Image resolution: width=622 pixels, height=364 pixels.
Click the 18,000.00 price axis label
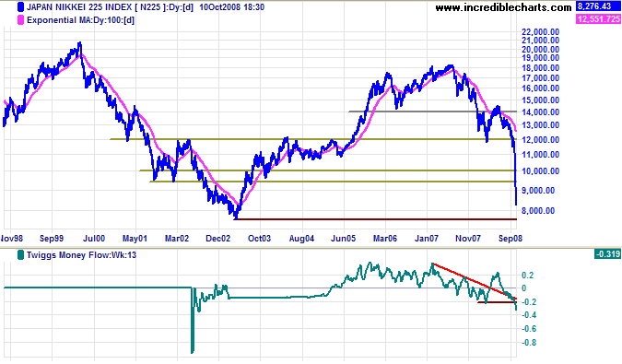(x=541, y=68)
